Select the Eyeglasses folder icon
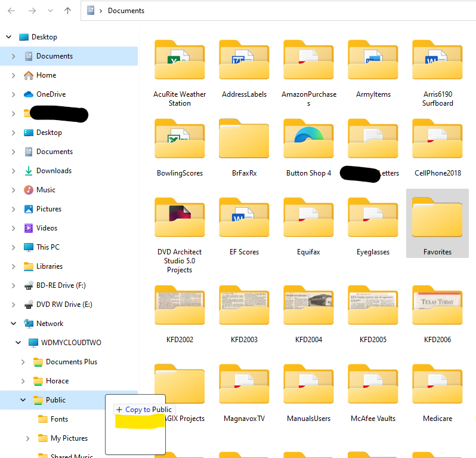This screenshot has height=458, width=476. 373,217
